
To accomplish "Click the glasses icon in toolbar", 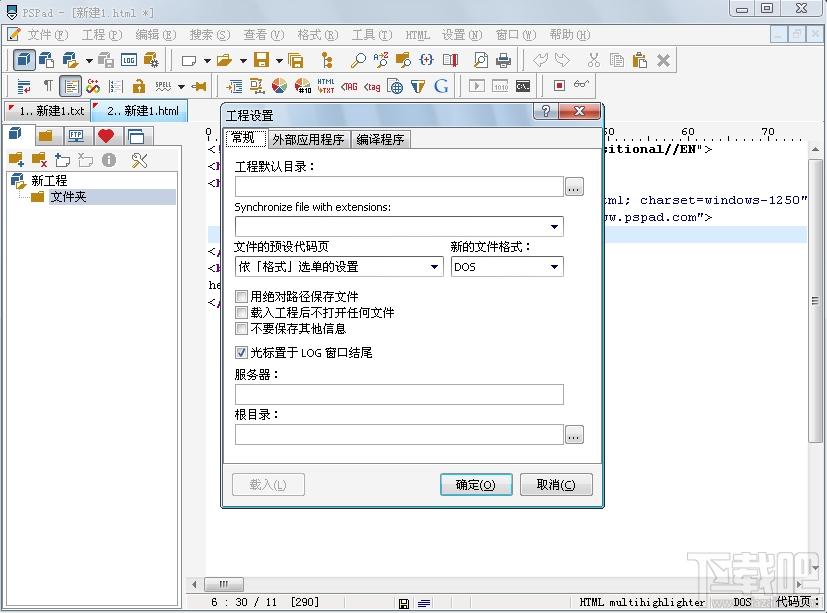I will (x=581, y=84).
